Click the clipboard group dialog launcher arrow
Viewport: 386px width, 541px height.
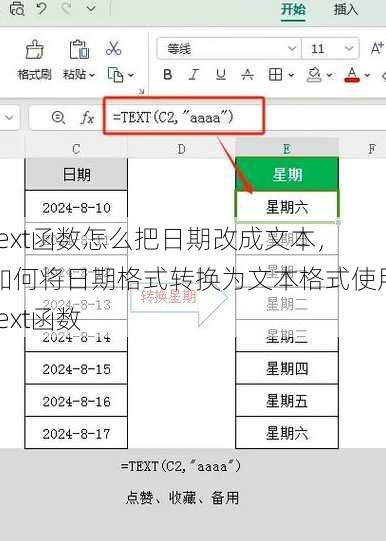click(x=141, y=92)
